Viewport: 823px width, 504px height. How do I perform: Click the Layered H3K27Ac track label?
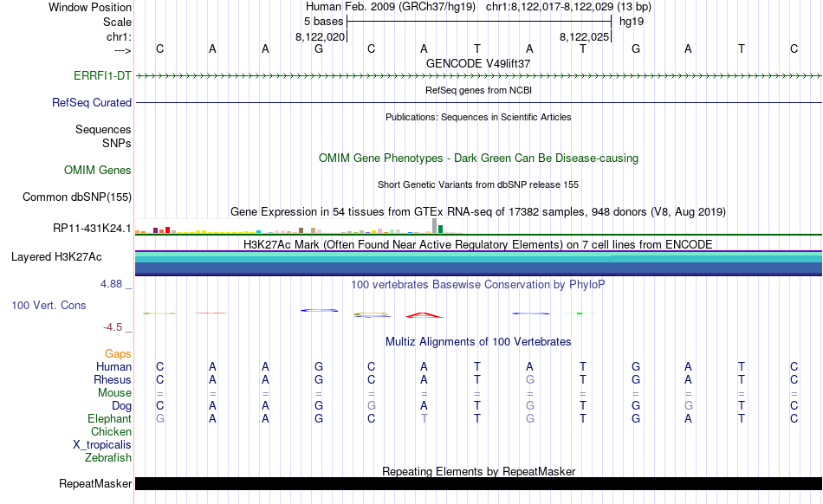coord(56,256)
